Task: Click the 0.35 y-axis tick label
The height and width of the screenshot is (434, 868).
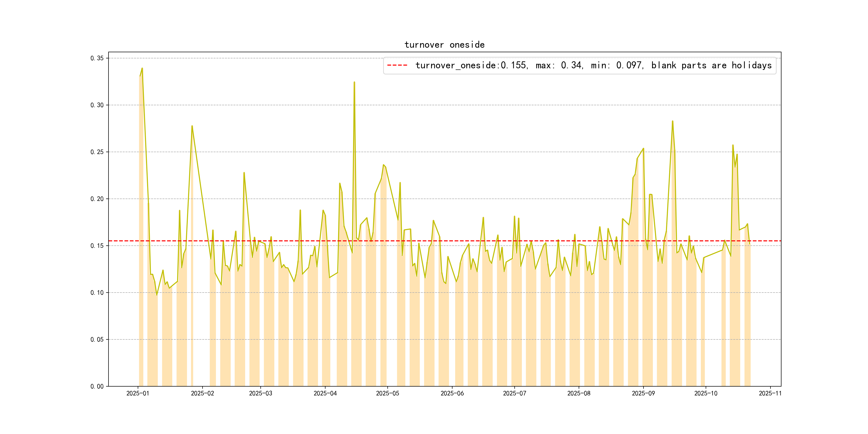Action: (x=97, y=58)
